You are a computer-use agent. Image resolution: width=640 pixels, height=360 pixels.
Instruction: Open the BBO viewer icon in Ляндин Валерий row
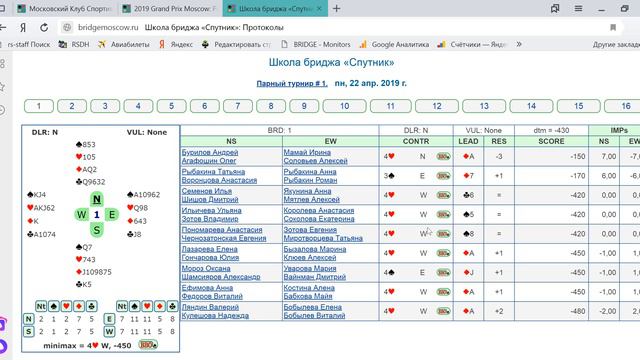point(443,311)
